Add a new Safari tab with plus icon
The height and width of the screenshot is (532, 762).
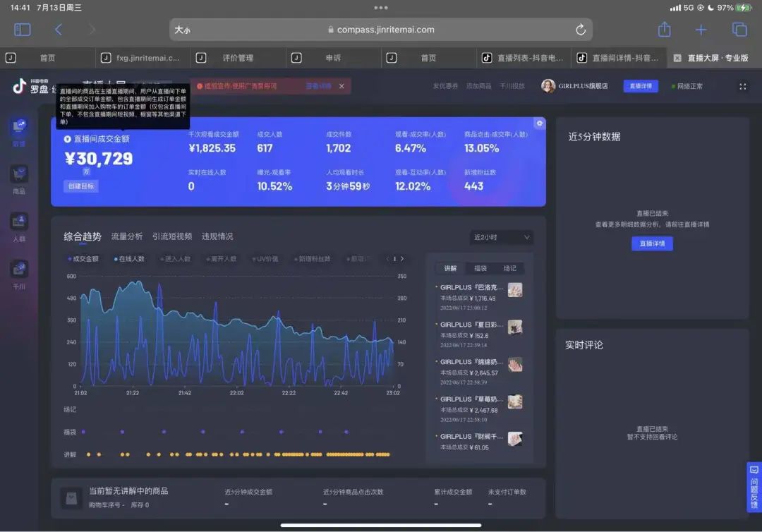point(701,30)
